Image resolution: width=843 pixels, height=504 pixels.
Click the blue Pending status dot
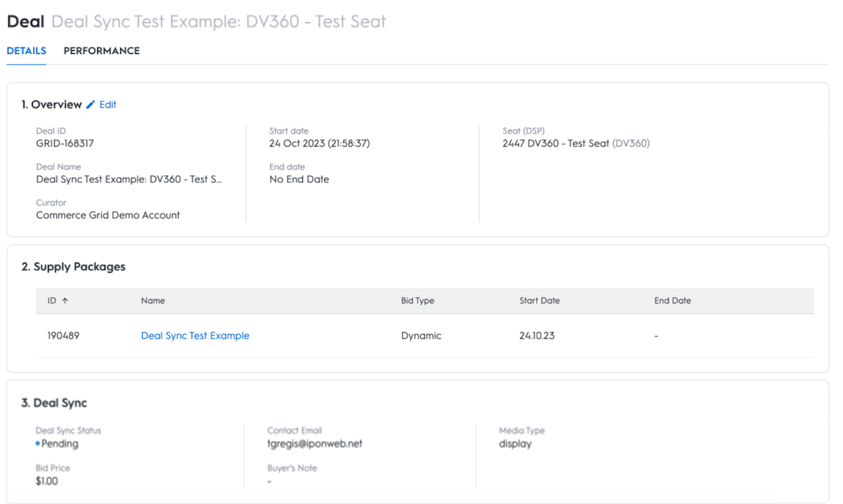38,444
